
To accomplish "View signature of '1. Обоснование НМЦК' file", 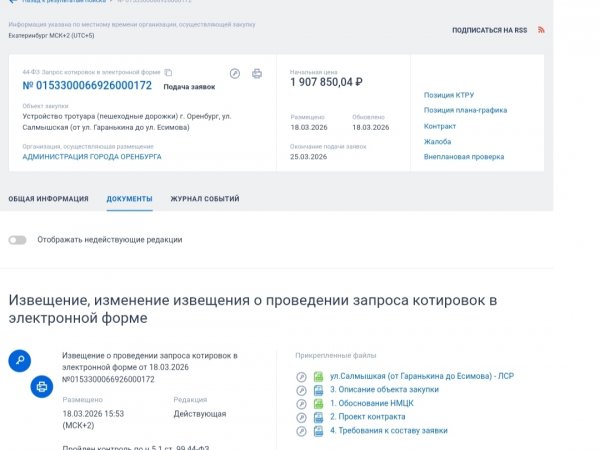I will (x=301, y=404).
